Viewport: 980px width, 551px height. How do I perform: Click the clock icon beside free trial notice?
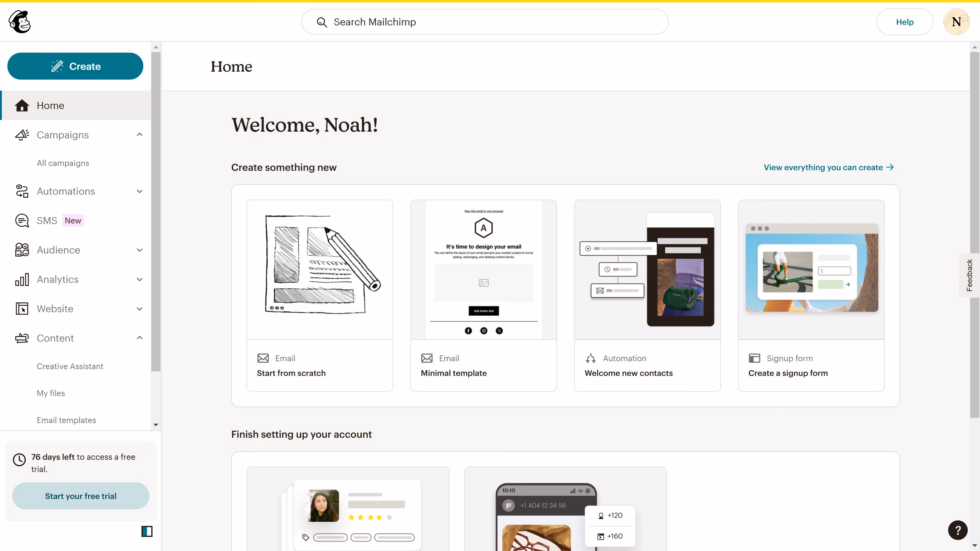(19, 460)
